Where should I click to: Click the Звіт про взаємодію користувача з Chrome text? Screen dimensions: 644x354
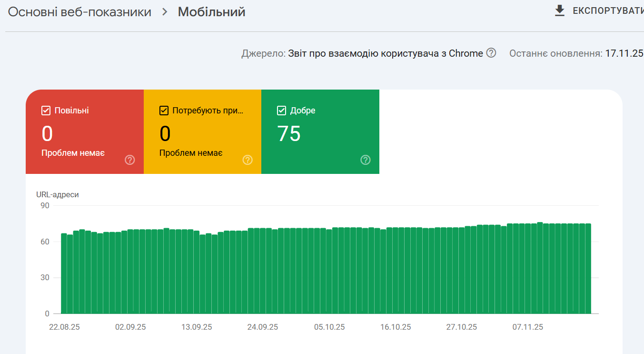tap(386, 53)
